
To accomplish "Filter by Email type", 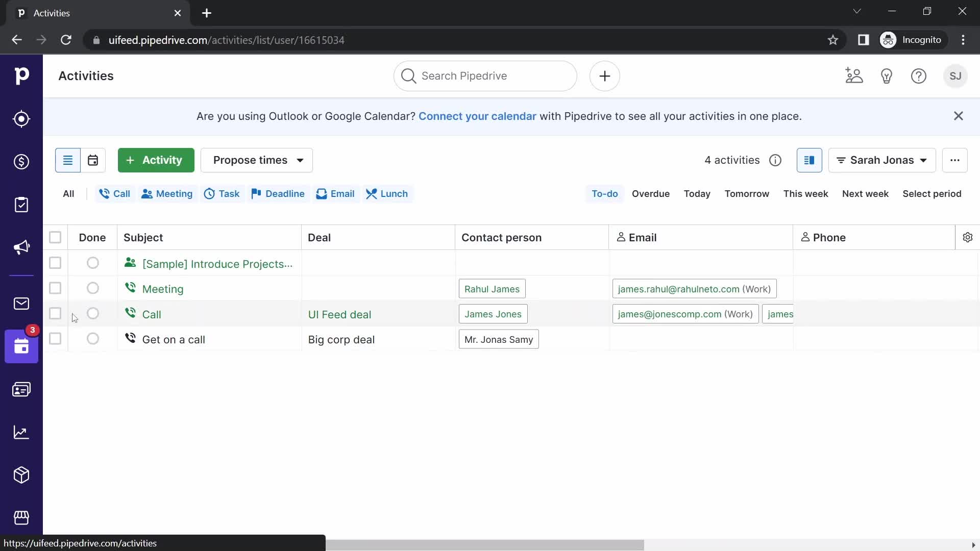I will 335,194.
